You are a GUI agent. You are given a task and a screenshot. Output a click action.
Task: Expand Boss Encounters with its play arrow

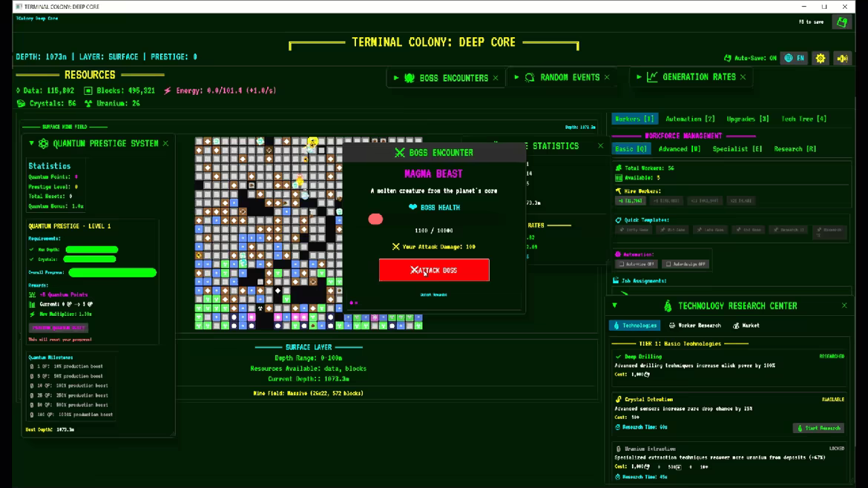pos(396,78)
